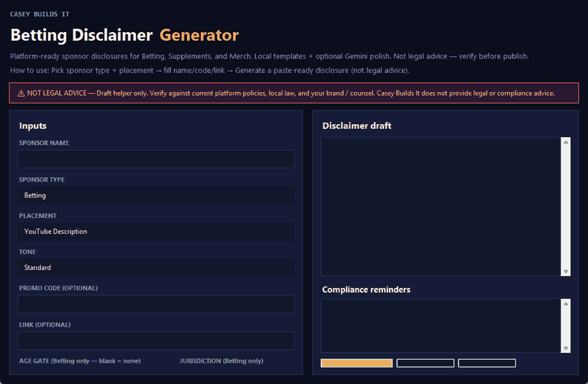The image size is (588, 384).
Task: Click inside the Compliance reminders text area
Action: point(440,325)
